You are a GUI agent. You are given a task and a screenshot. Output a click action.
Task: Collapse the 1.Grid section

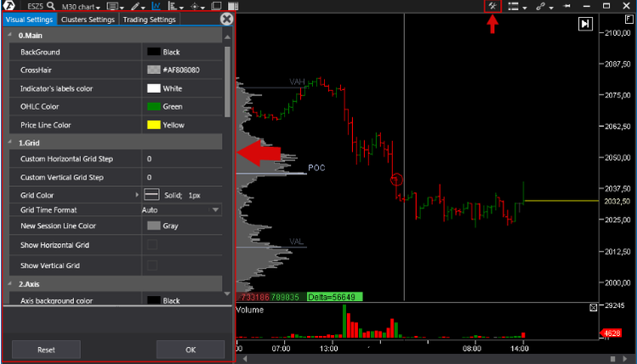pos(9,143)
